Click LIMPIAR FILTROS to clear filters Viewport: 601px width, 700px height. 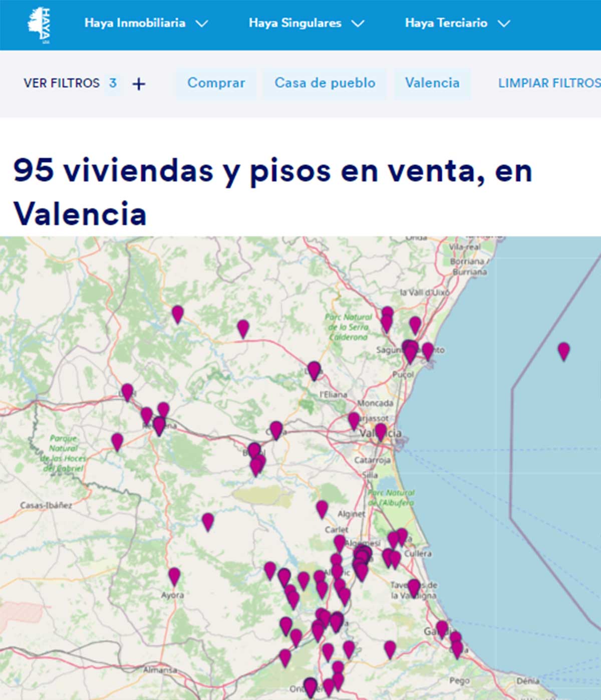point(549,83)
